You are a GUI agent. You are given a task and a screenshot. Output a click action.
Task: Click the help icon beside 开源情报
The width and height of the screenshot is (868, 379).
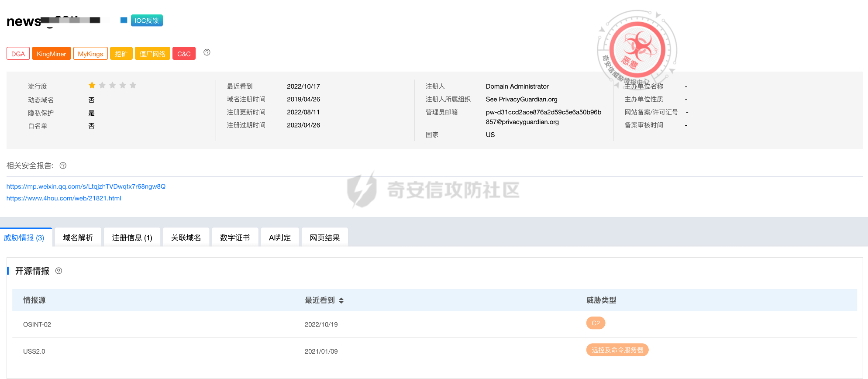click(x=59, y=271)
